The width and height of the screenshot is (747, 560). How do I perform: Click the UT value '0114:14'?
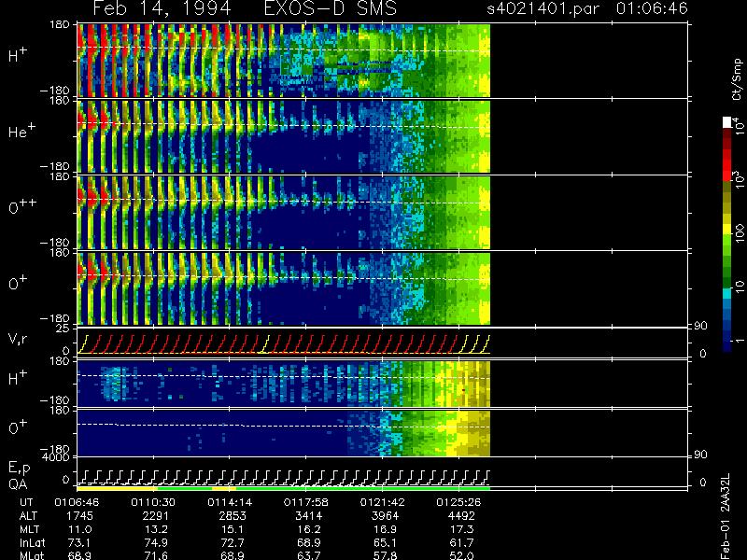click(x=230, y=502)
